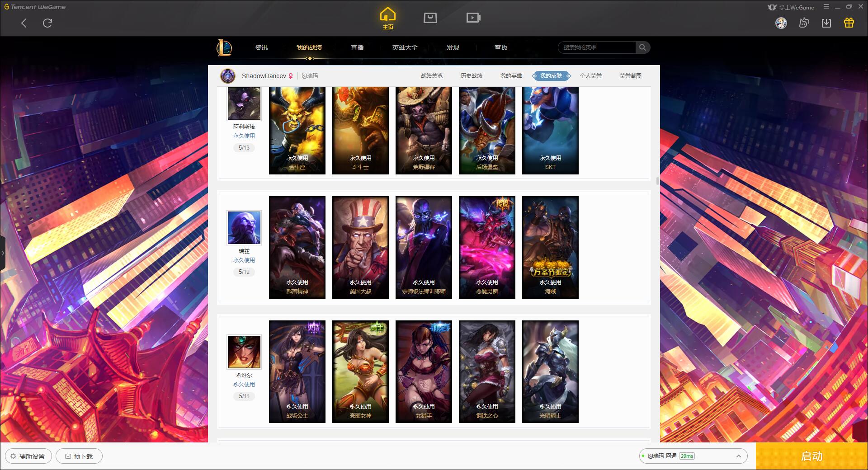
Task: Click the 掌上WeGame mobile link
Action: 791,7
